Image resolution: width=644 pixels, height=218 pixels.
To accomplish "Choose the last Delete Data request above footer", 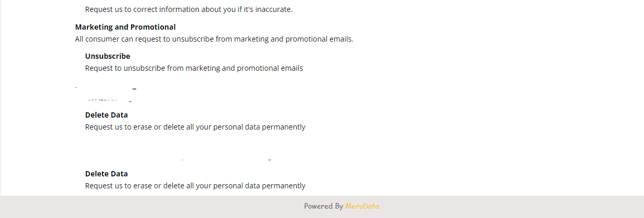I will pos(106,174).
